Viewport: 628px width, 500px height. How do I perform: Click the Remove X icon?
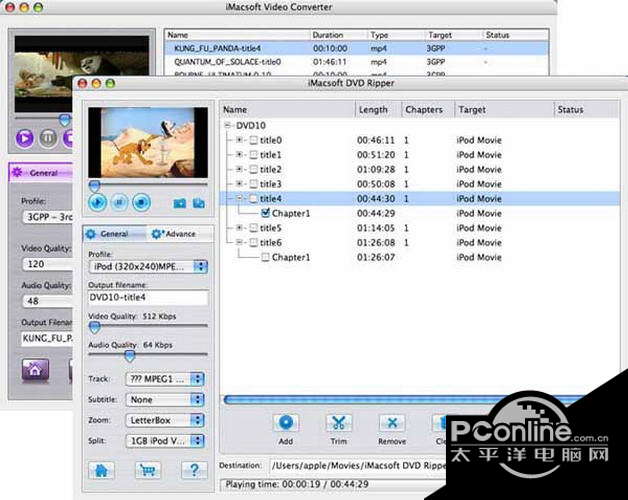click(x=392, y=422)
